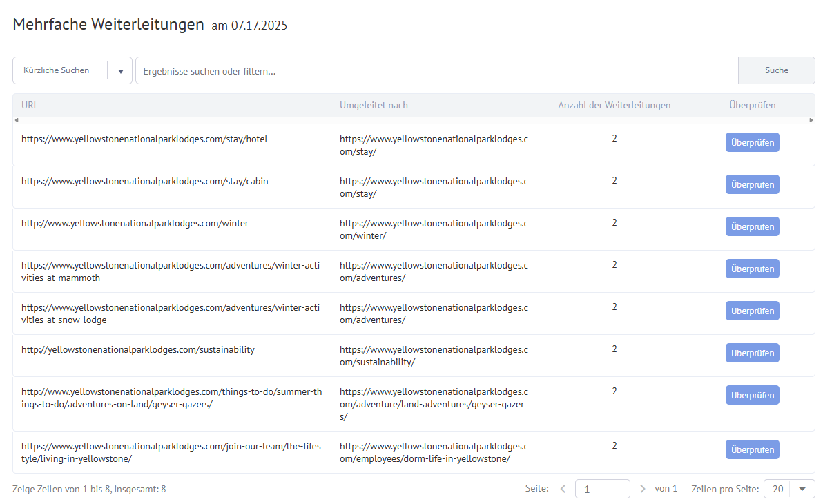Select the stay/hotel URL text
Image resolution: width=823 pixels, height=504 pixels.
pyautogui.click(x=144, y=139)
